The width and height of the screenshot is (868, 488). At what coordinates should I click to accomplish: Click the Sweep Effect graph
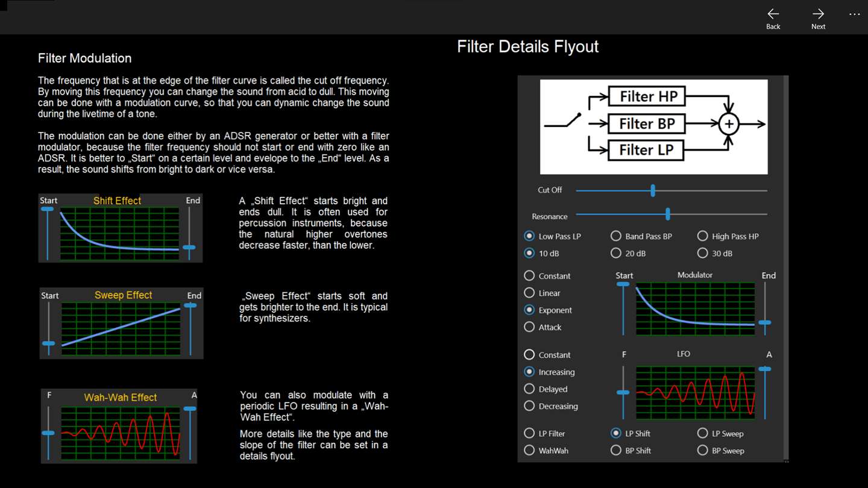[x=121, y=328]
